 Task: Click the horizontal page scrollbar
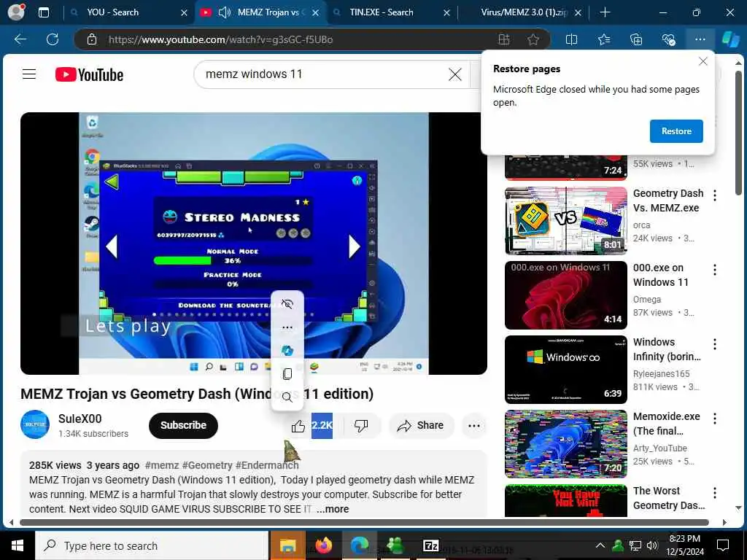click(x=364, y=522)
